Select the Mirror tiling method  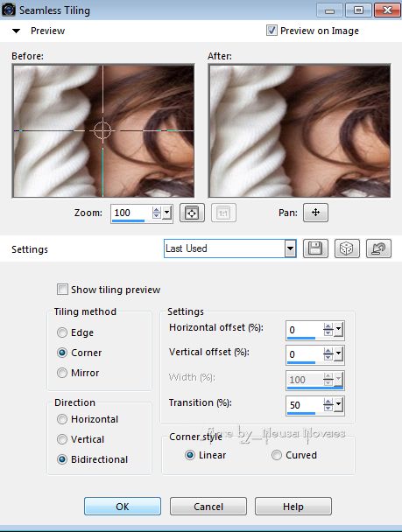click(x=62, y=373)
